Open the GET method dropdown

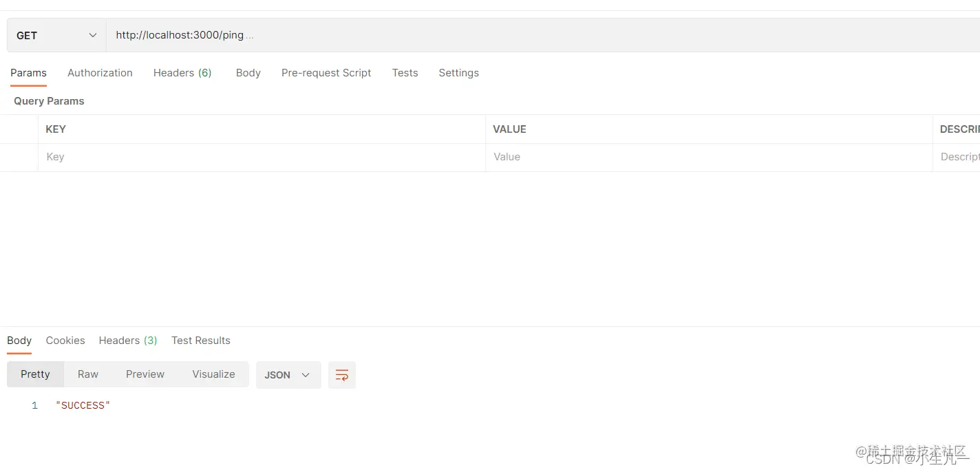pos(56,35)
